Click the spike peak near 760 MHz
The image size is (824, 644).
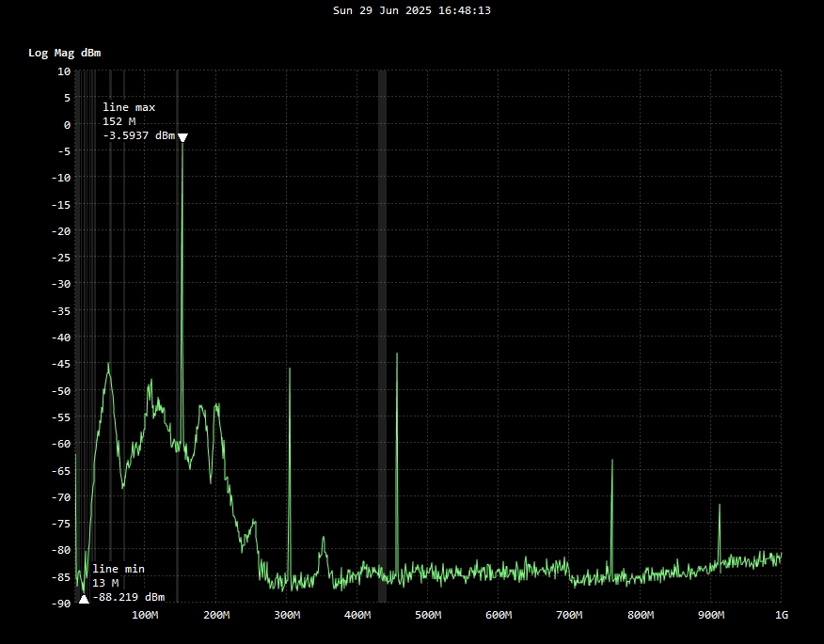point(612,462)
